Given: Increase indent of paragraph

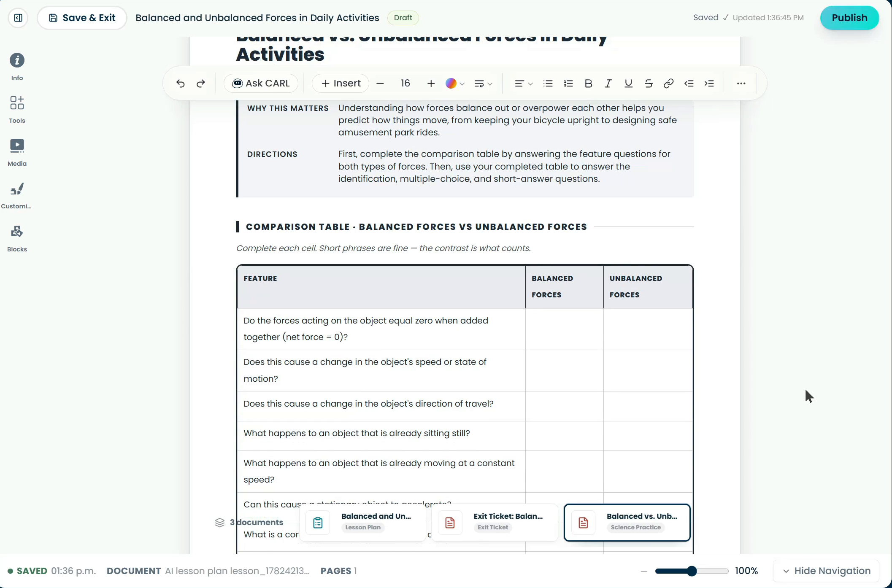Looking at the screenshot, I should (709, 84).
